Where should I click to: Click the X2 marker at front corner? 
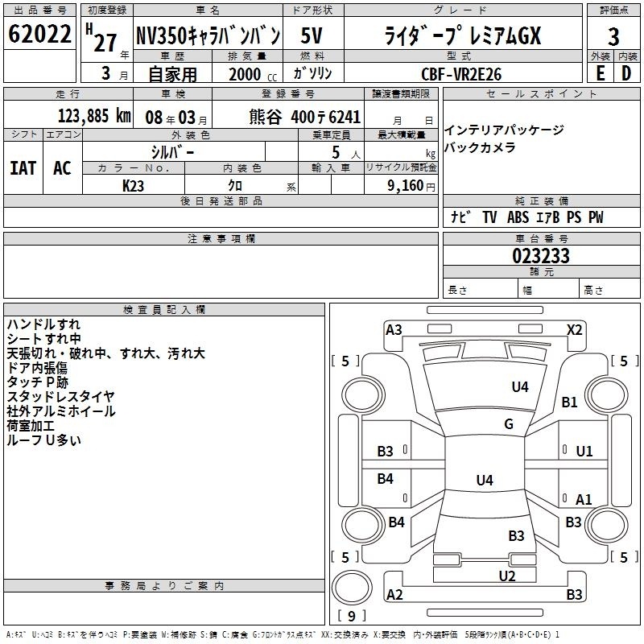click(574, 329)
